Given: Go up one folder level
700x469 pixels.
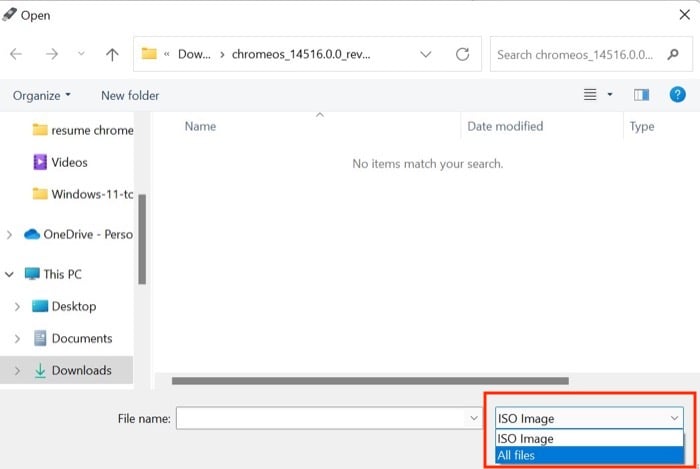Looking at the screenshot, I should coord(112,54).
